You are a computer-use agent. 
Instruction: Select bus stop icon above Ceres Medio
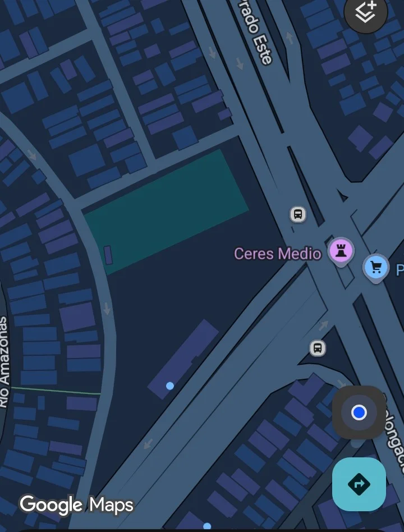tap(298, 214)
